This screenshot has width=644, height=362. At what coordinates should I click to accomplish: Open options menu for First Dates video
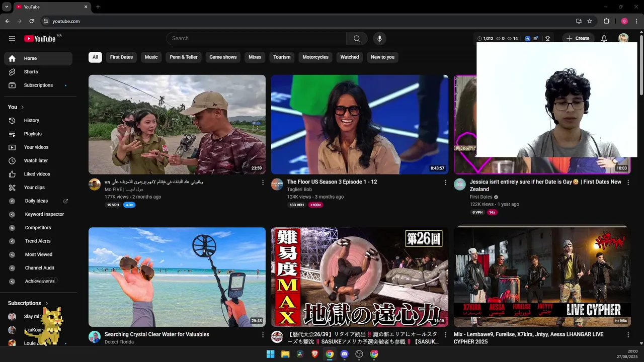click(628, 183)
